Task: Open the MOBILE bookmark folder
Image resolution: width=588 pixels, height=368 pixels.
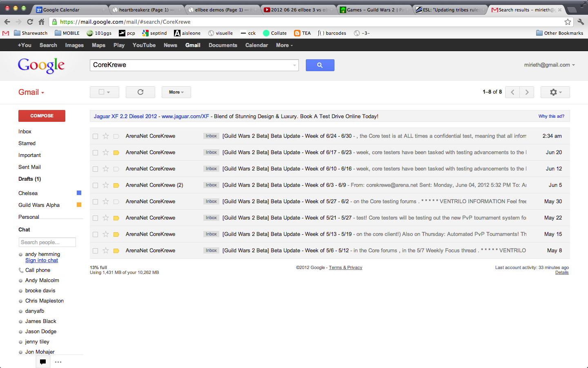Action: pyautogui.click(x=67, y=33)
